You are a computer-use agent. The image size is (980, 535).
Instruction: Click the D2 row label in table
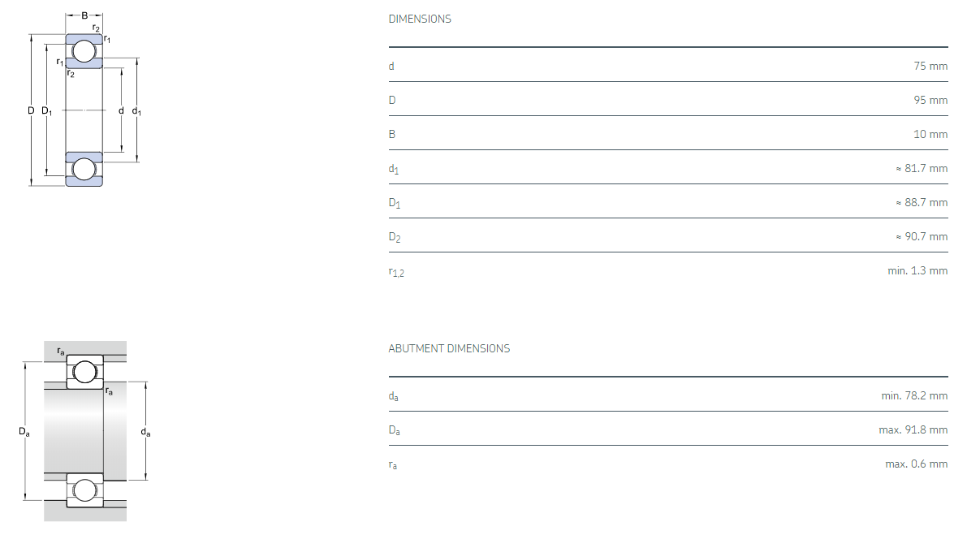coord(395,237)
